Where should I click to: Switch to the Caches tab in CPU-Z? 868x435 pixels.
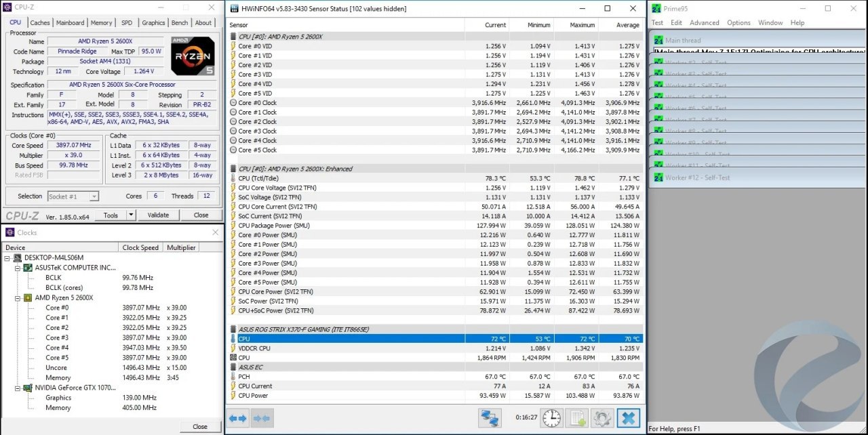pos(40,22)
